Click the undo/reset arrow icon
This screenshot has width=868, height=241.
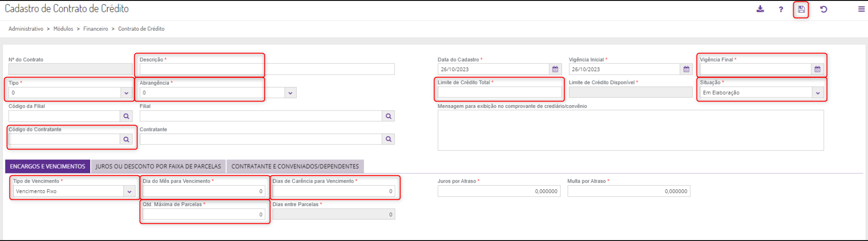(x=824, y=10)
